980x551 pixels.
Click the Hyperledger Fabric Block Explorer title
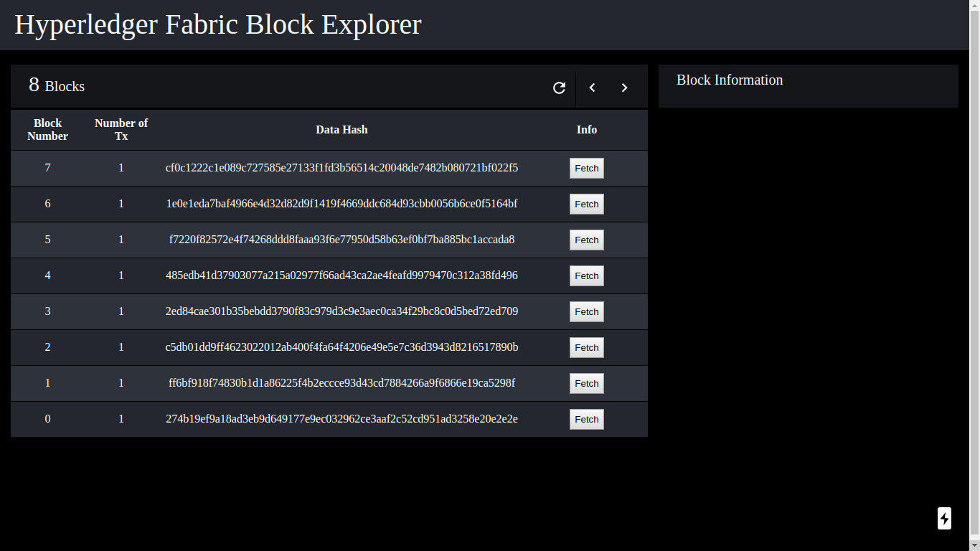click(218, 24)
